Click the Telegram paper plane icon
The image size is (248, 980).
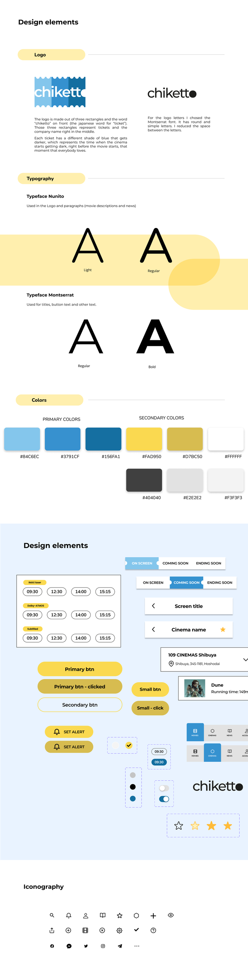[120, 946]
